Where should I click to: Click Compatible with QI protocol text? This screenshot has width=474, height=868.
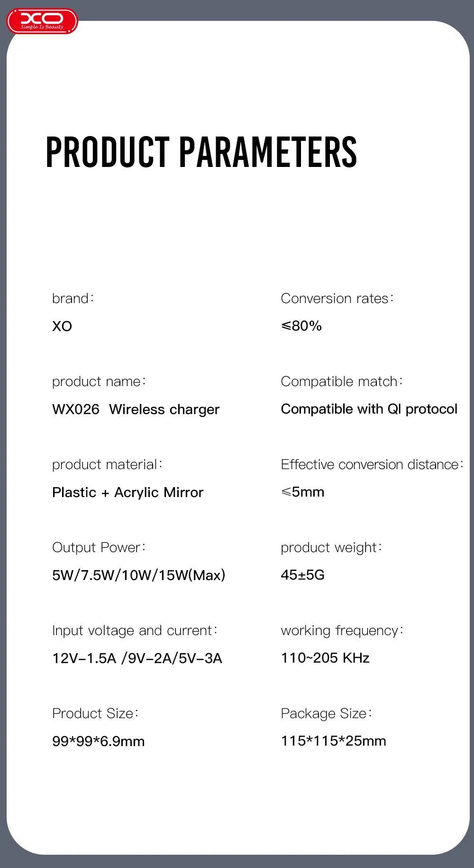pos(369,409)
